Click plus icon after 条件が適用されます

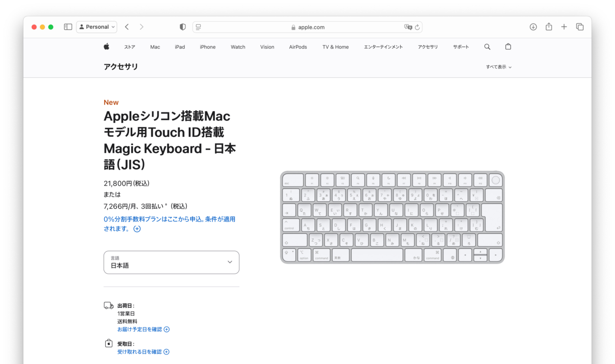[137, 229]
